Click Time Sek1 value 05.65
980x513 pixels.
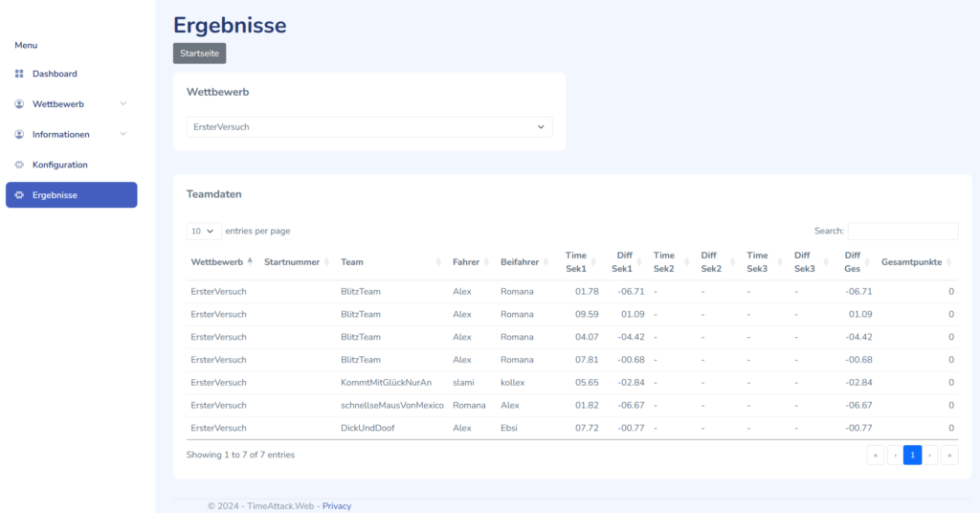click(x=587, y=383)
